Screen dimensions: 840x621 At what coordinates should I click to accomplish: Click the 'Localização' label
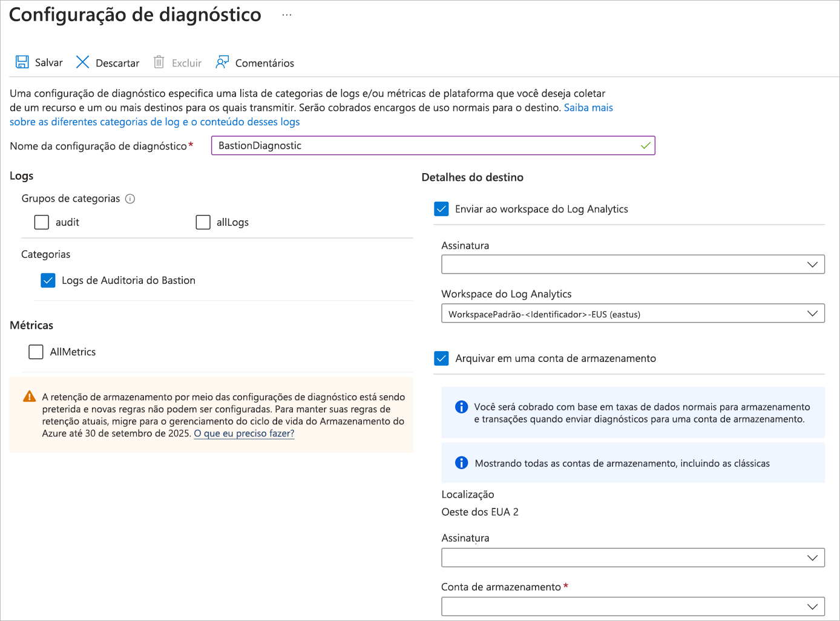coord(468,494)
